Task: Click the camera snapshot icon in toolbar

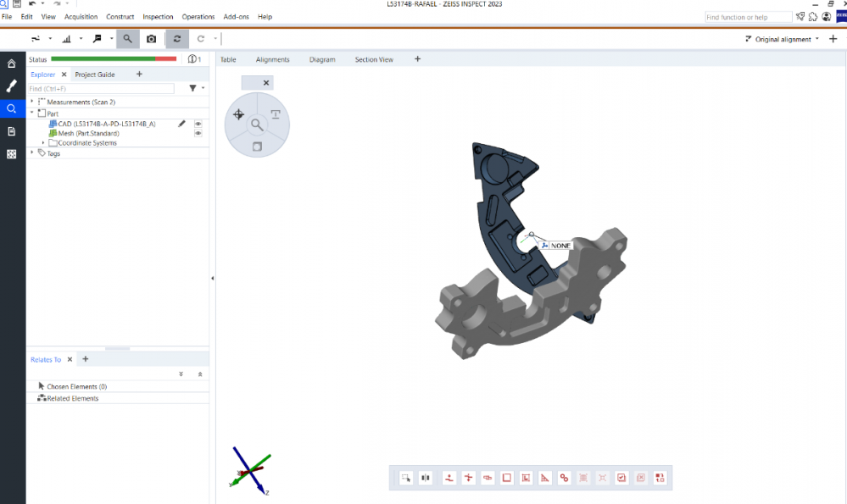Action: pyautogui.click(x=151, y=39)
